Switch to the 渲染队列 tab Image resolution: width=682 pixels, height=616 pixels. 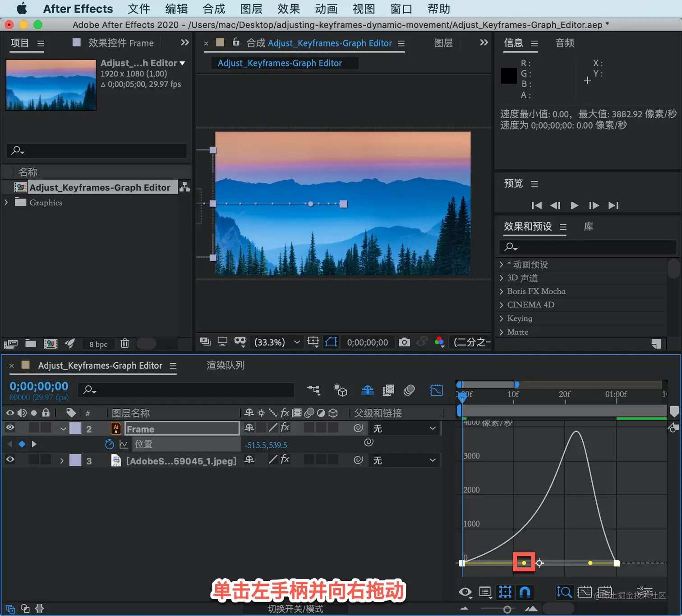pyautogui.click(x=226, y=365)
